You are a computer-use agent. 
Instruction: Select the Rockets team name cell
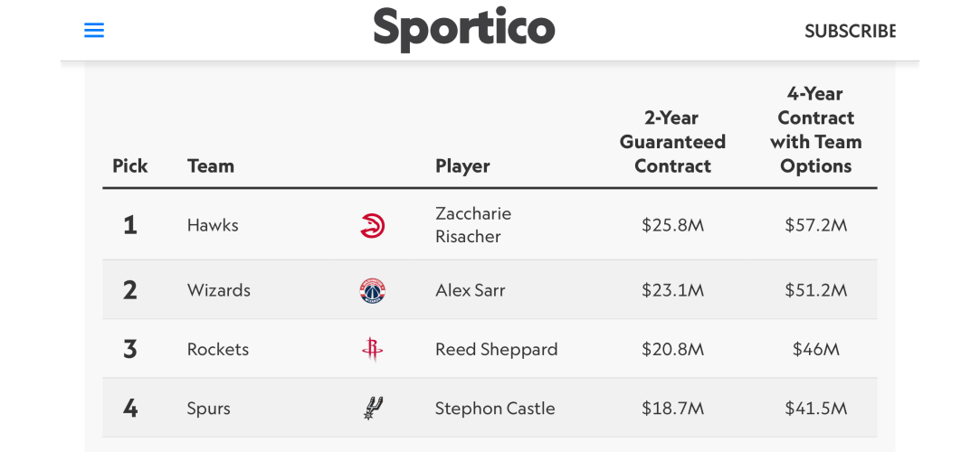pos(217,350)
